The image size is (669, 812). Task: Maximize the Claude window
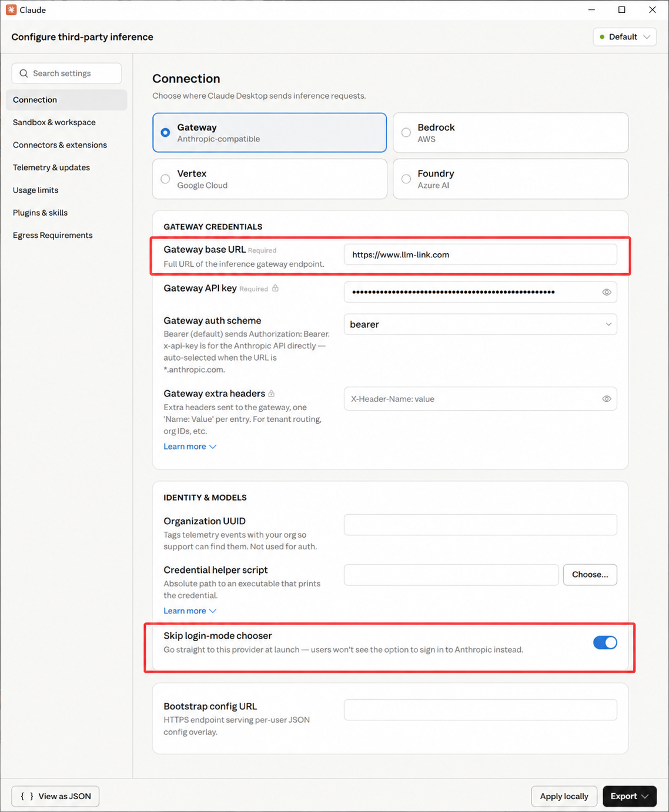[x=622, y=10]
